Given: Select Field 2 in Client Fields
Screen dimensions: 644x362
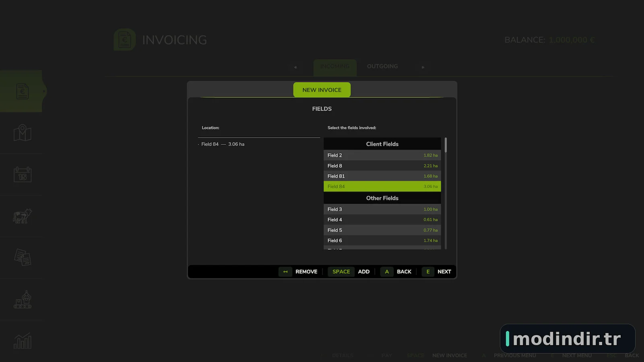Looking at the screenshot, I should [x=382, y=155].
